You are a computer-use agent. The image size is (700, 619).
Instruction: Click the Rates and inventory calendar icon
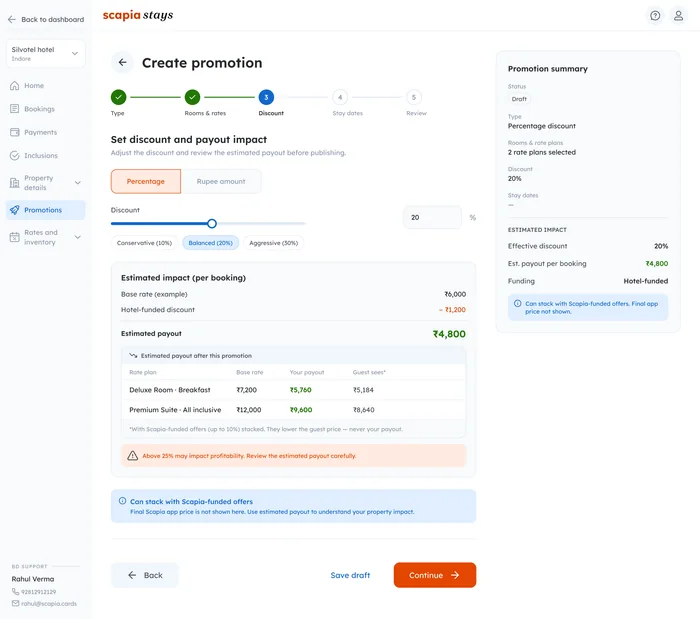click(15, 237)
